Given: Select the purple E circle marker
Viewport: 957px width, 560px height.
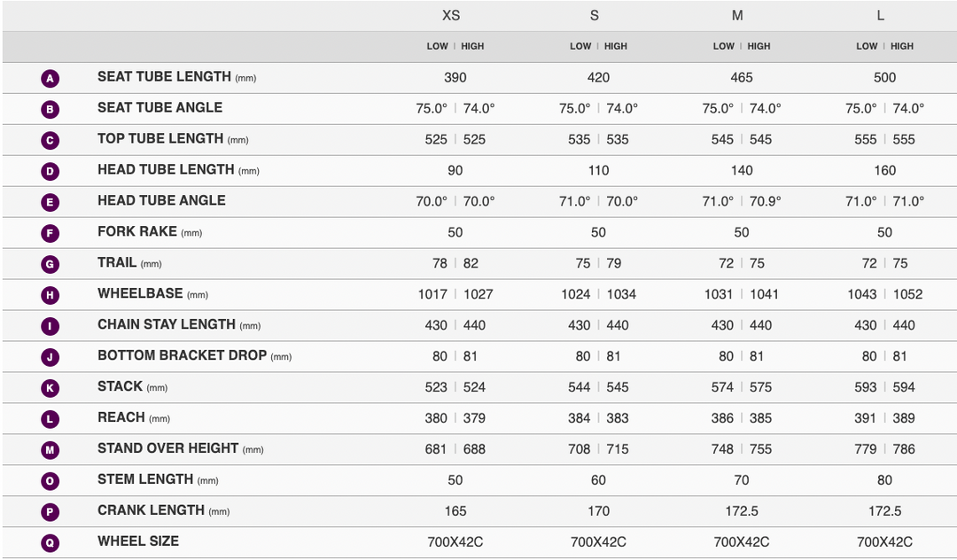Looking at the screenshot, I should coord(51,203).
